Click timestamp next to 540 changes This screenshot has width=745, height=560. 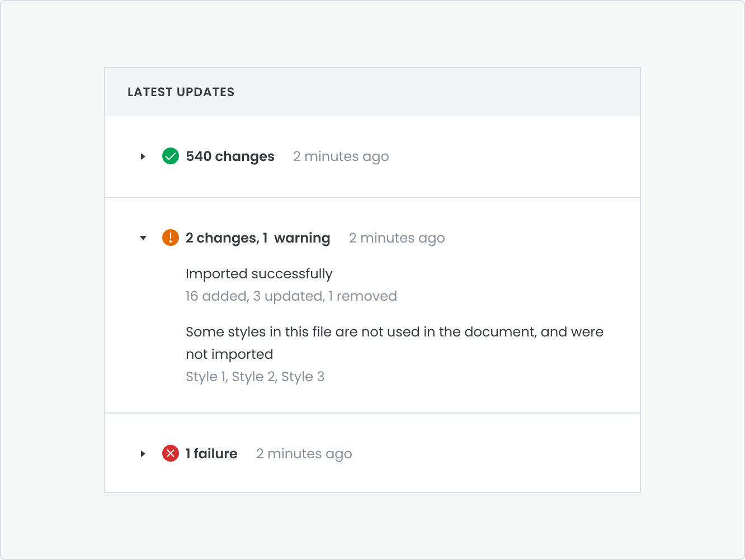click(x=341, y=156)
